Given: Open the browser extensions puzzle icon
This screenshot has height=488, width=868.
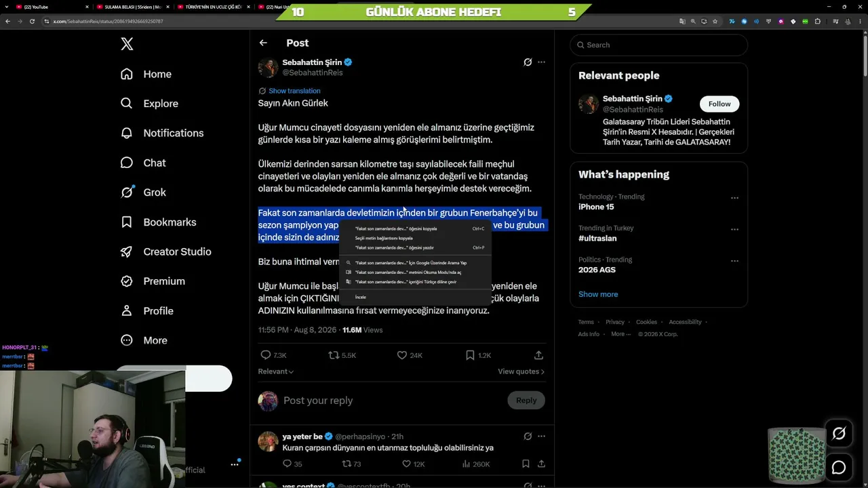Looking at the screenshot, I should 817,21.
